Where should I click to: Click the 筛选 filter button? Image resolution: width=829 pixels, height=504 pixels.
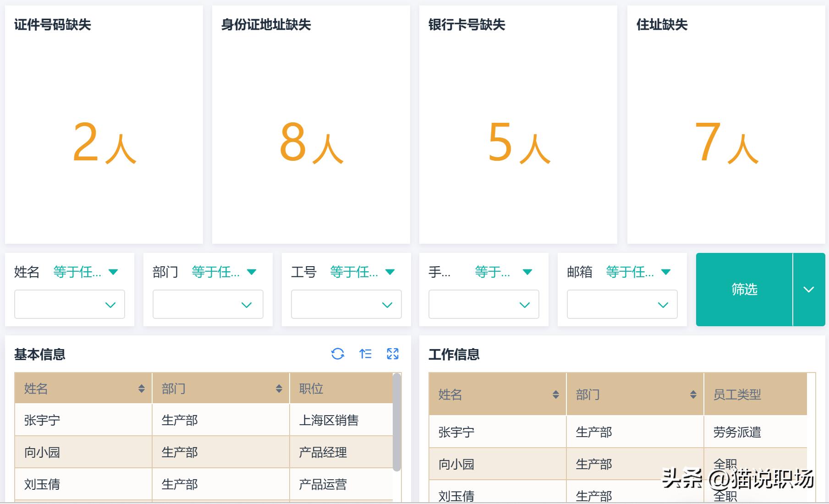(744, 289)
